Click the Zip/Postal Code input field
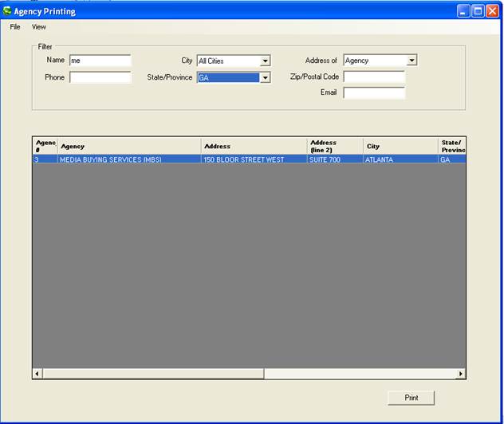 click(374, 77)
